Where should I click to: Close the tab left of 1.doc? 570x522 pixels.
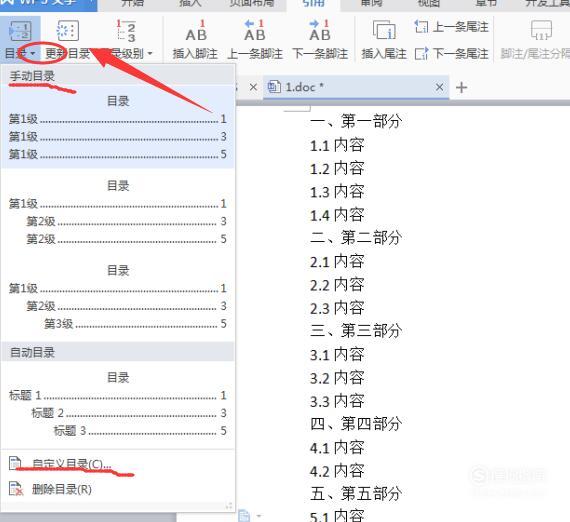(253, 87)
